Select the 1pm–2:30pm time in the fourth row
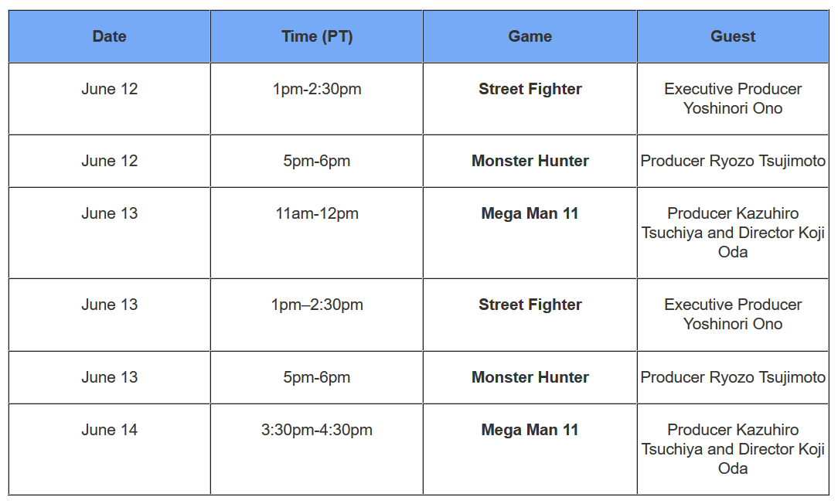Viewport: 838px width, 504px height. click(x=317, y=305)
